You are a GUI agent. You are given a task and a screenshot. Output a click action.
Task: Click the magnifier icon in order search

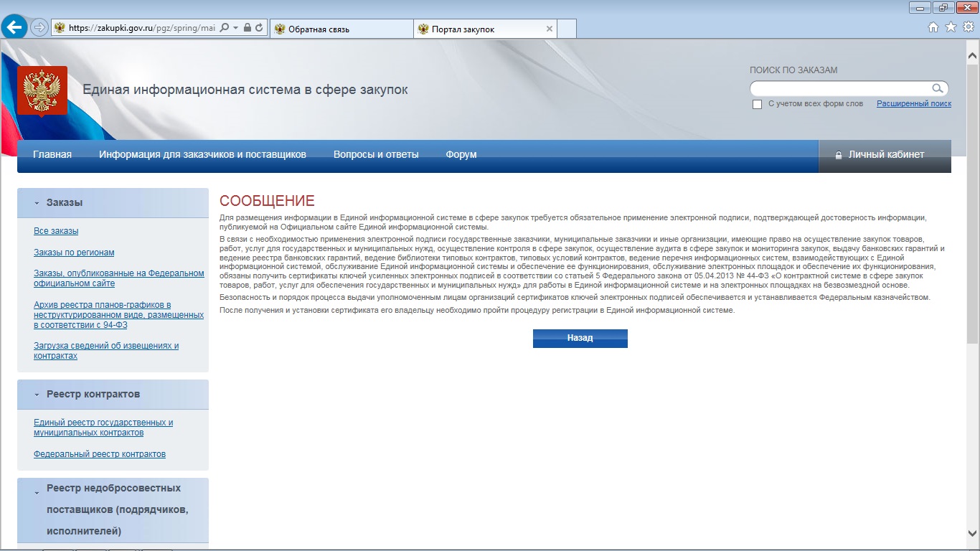[937, 88]
